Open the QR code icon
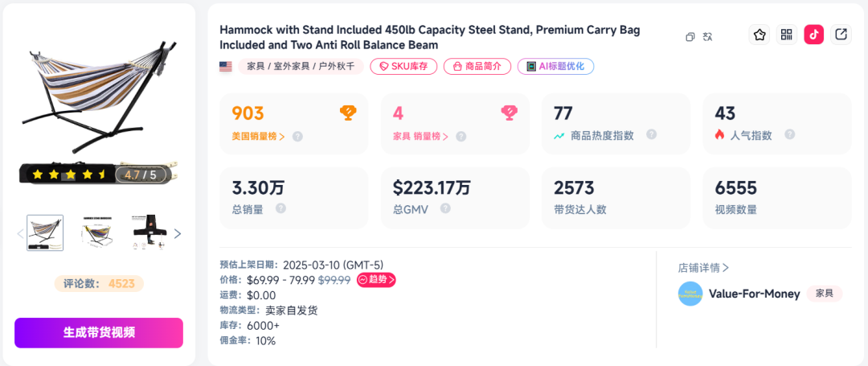This screenshot has height=366, width=868. (787, 35)
